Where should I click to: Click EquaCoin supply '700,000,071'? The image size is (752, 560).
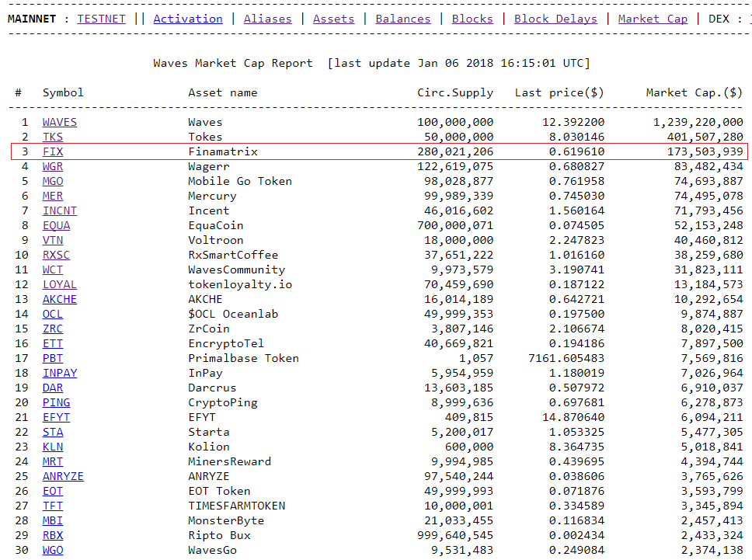click(x=455, y=225)
